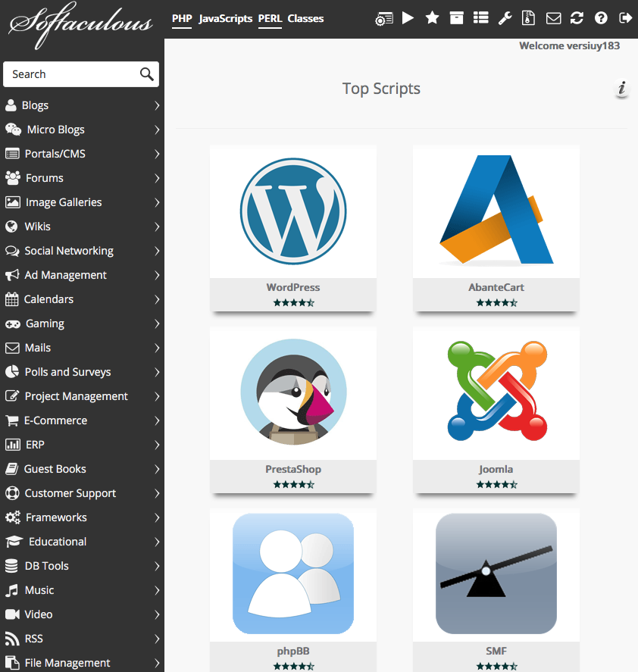
Task: Click the sync refresh icon
Action: tap(577, 18)
